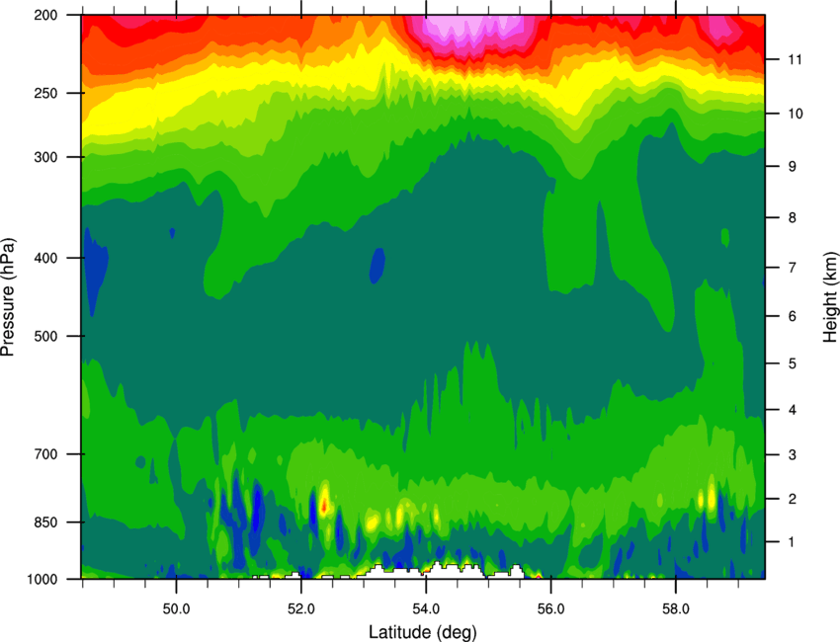Click the 50.0 latitude tick label
840x642 pixels.
(x=176, y=609)
